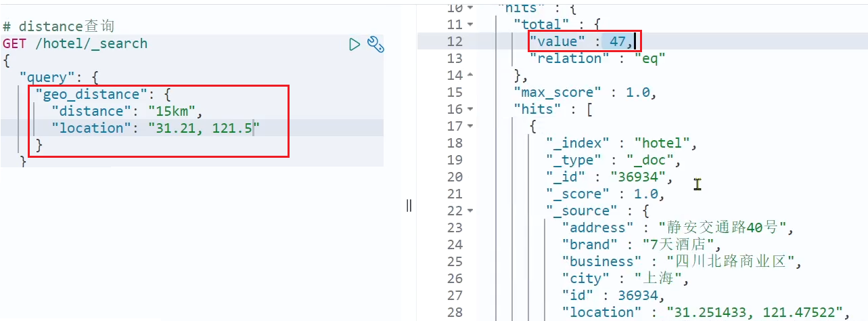Fold the first hit object on line 17

pos(471,127)
